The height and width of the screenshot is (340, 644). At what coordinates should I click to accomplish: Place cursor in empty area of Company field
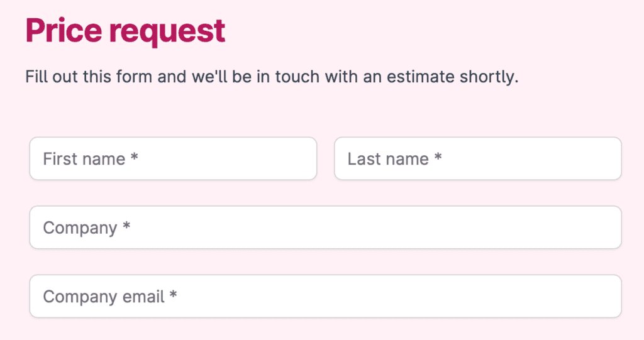[377, 228]
